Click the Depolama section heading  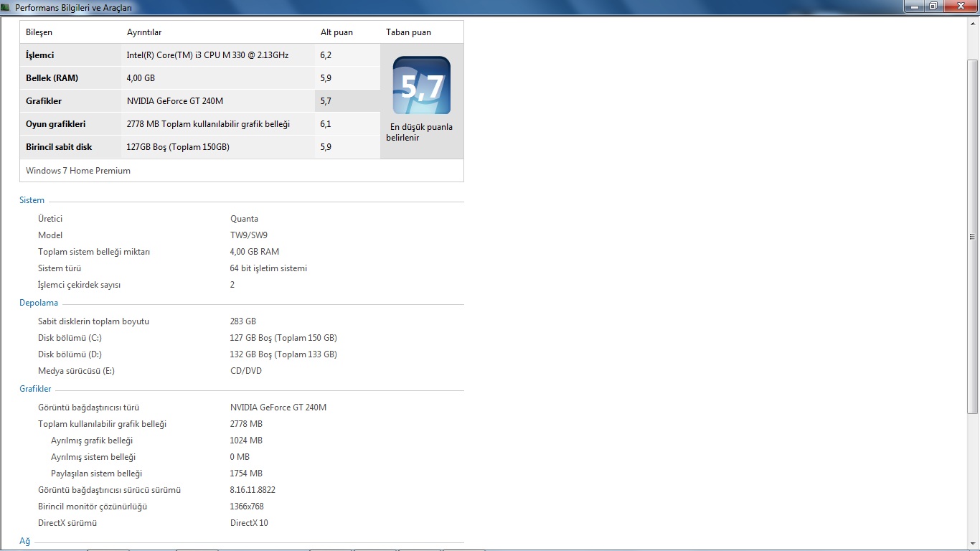click(39, 303)
